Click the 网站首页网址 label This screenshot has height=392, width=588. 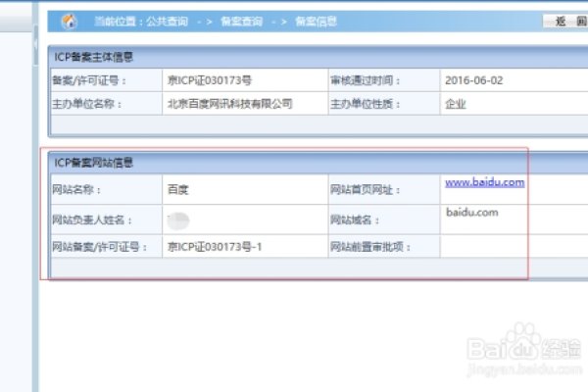pos(366,190)
